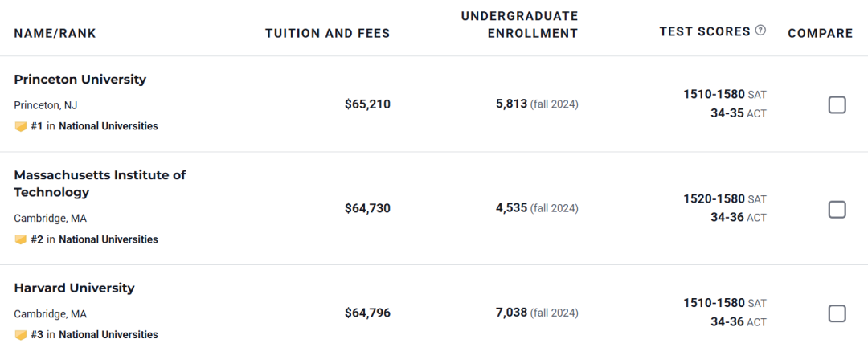Click National Universities link under Harvard
Screen dimensions: 868x360
pyautogui.click(x=108, y=335)
